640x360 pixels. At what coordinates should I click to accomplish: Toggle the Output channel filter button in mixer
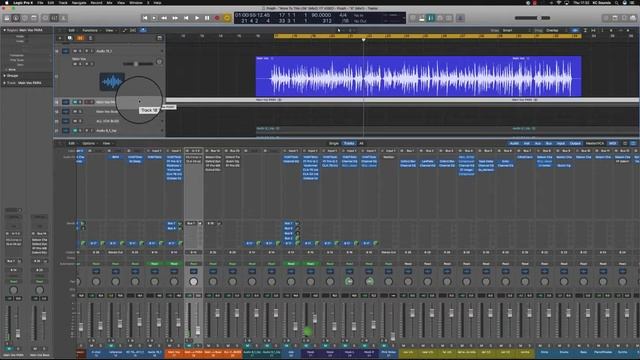575,143
